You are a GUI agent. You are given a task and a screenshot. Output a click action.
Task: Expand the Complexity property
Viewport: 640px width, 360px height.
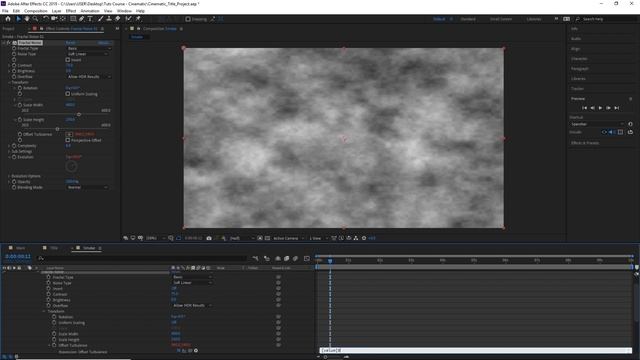click(9, 146)
